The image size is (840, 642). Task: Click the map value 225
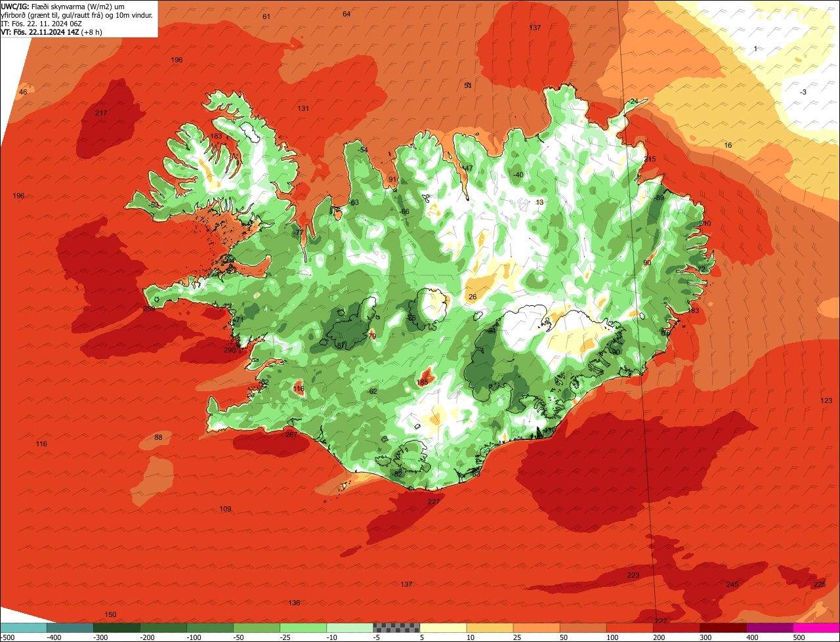coord(820,584)
